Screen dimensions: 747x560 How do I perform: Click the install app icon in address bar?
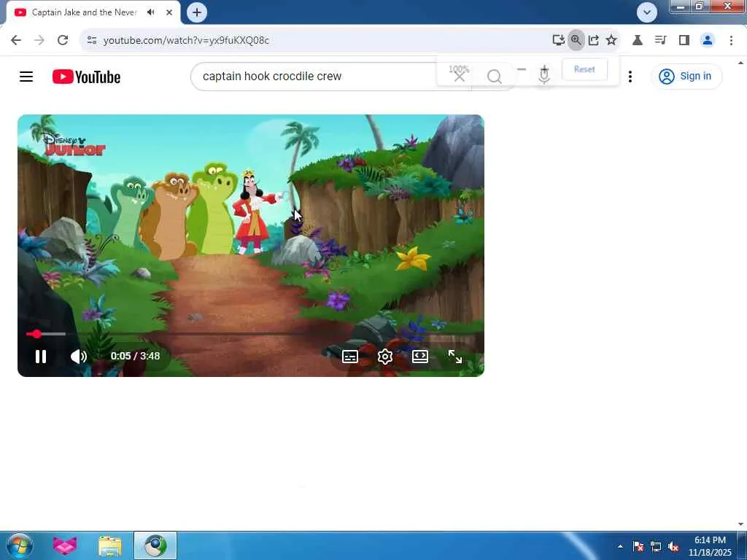(x=558, y=40)
